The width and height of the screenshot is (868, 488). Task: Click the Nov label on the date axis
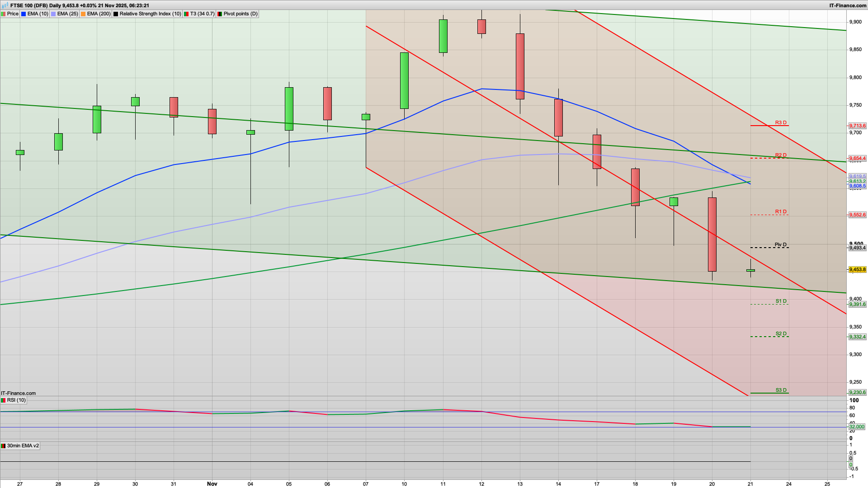212,483
